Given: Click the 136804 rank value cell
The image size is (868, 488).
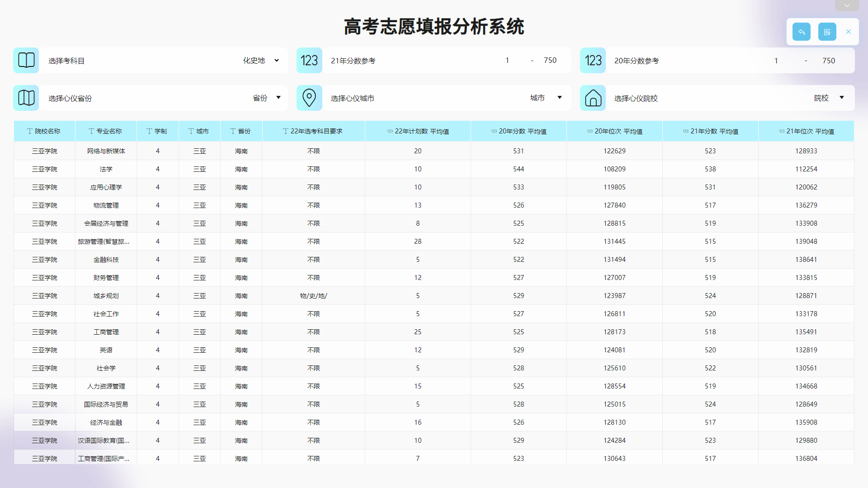Looking at the screenshot, I should 806,458.
